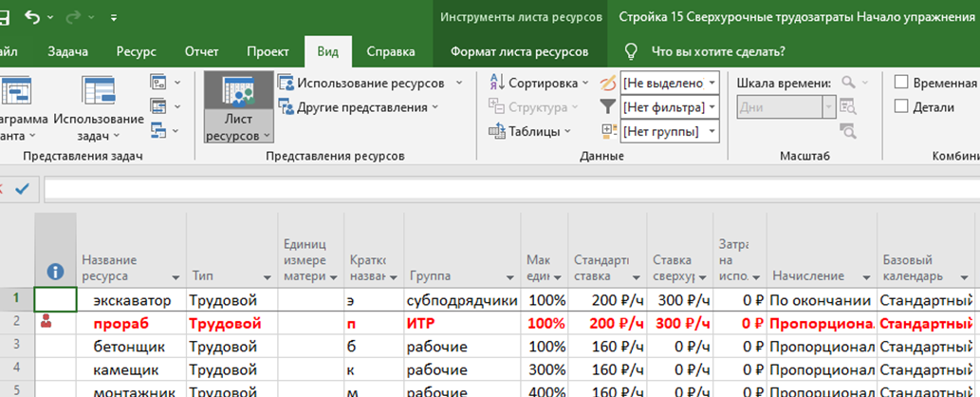The width and height of the screenshot is (980, 397).
Task: Open the Сортировка sort menu
Action: pyautogui.click(x=539, y=83)
